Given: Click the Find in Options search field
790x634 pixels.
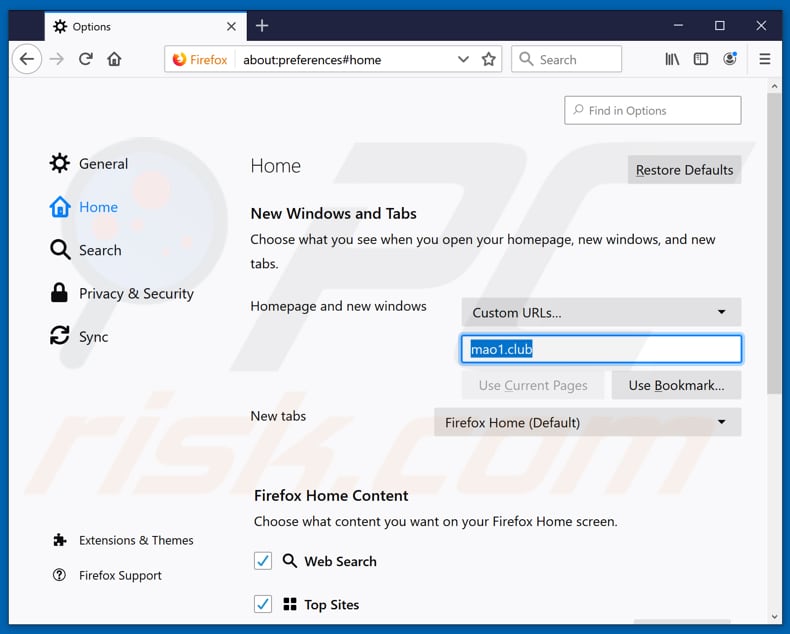Looking at the screenshot, I should pos(652,110).
